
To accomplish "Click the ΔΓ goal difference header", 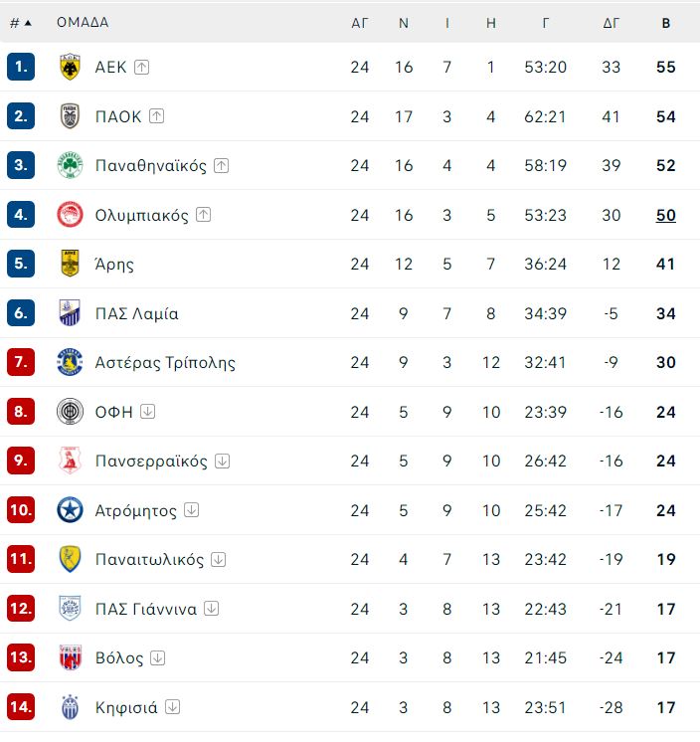I will point(611,23).
